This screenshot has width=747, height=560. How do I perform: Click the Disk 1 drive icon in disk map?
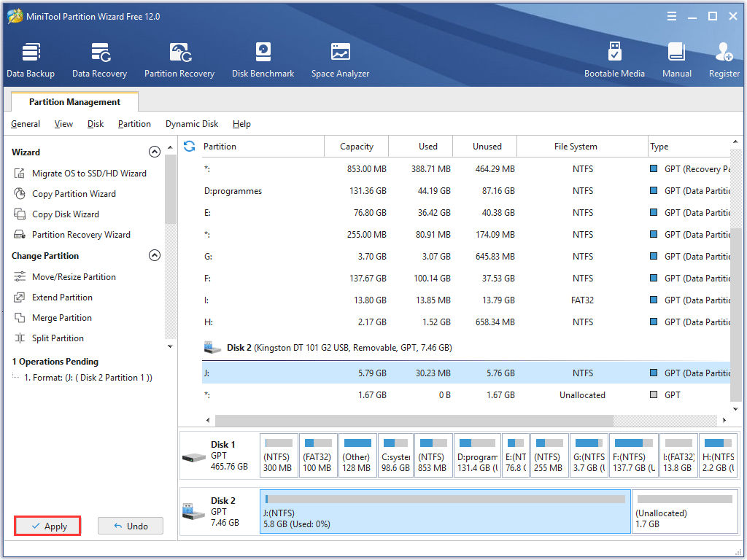pos(194,458)
